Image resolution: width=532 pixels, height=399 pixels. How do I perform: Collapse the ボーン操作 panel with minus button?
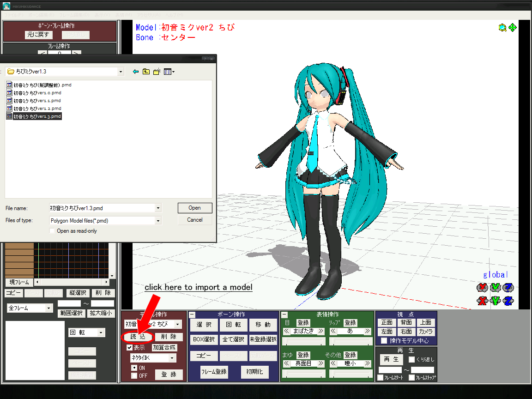pyautogui.click(x=192, y=315)
